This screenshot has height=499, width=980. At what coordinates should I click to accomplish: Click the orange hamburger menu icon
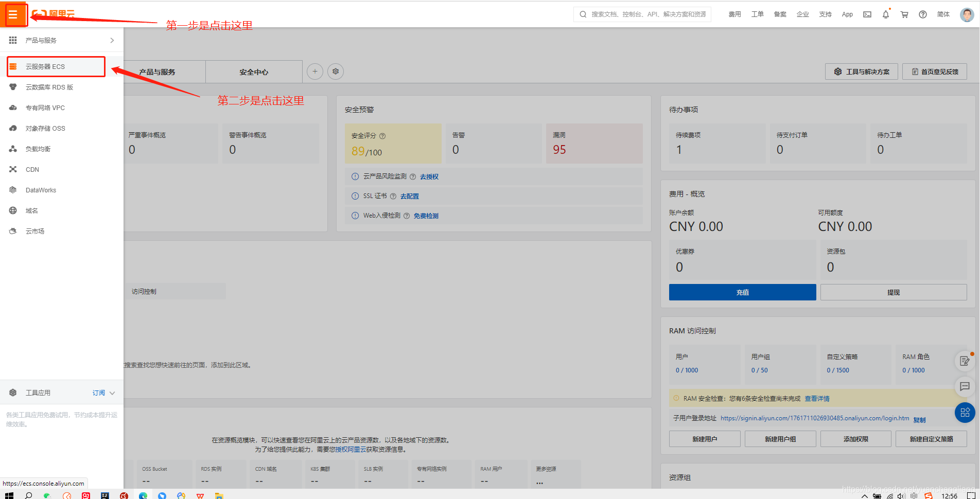[13, 14]
